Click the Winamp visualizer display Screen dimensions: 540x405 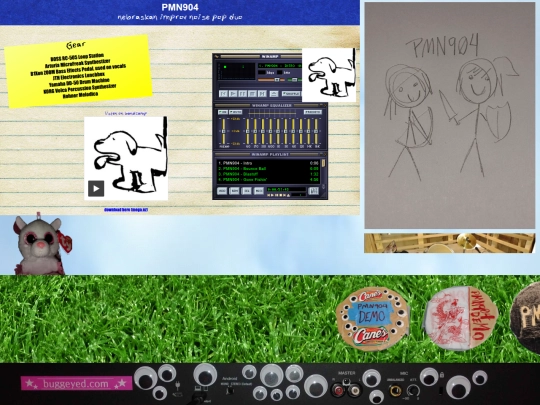(237, 71)
